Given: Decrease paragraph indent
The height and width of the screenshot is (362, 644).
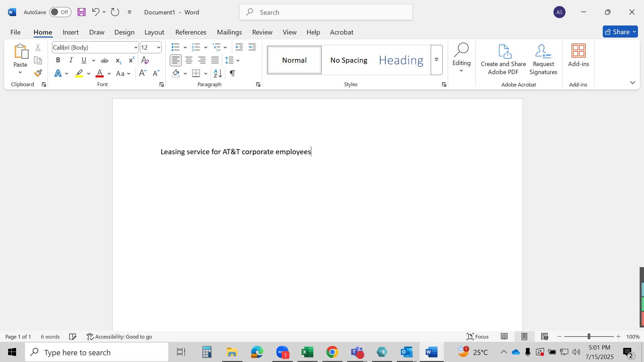Looking at the screenshot, I should (x=239, y=47).
